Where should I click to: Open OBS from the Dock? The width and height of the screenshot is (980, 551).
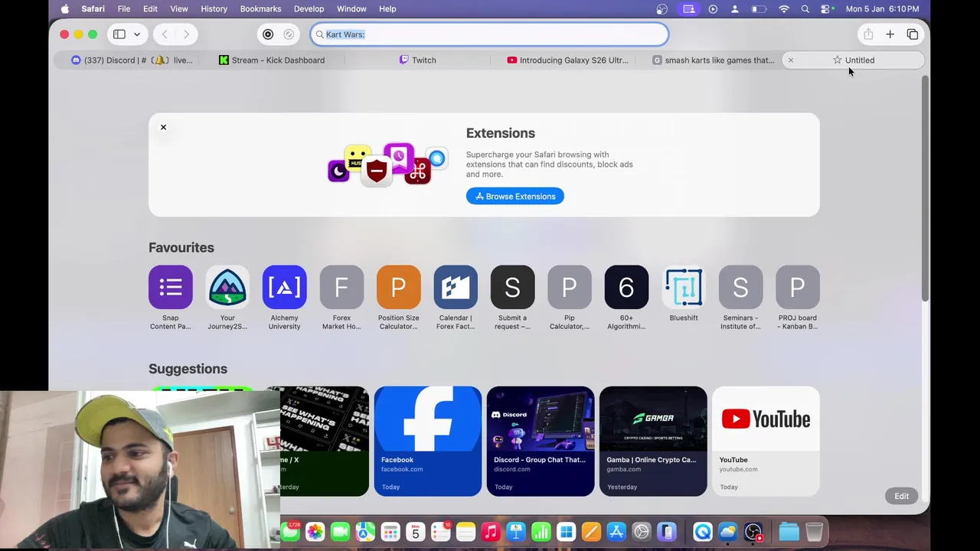click(753, 531)
